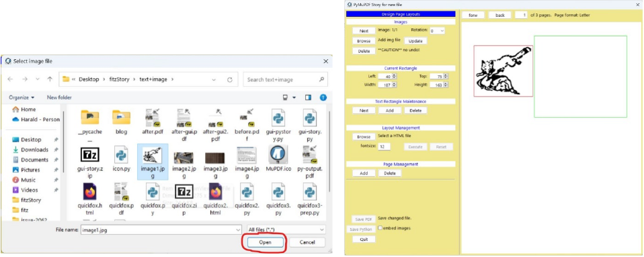This screenshot has height=257, width=644.
Task: Click the blue help icon in the dialog toolbar
Action: (323, 98)
